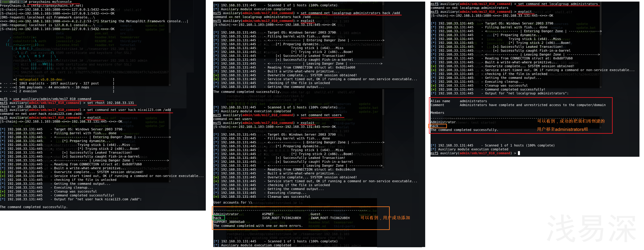
Task: Click the 'set rhost 192.168.33.131' command
Action: pyautogui.click(x=110, y=103)
